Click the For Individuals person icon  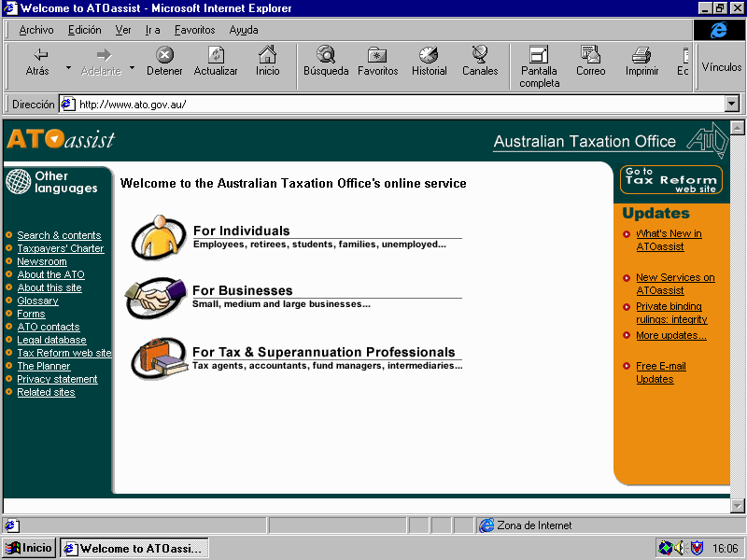coord(159,237)
